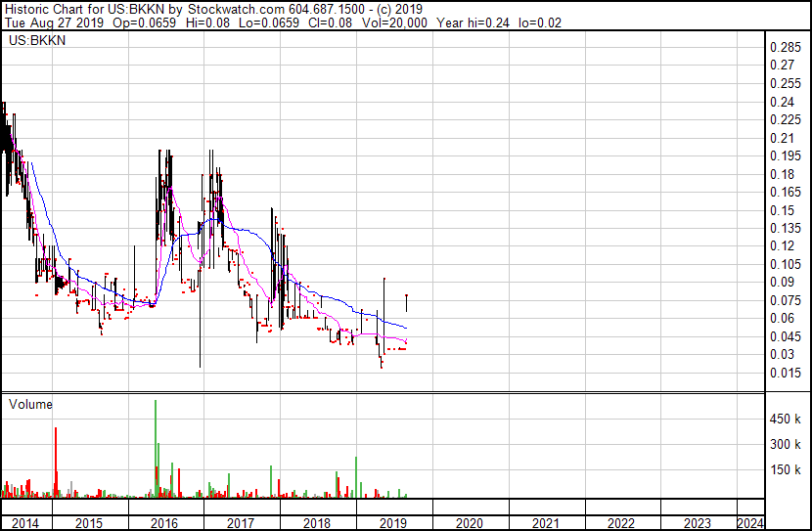
Task: Click the 0.15 price axis label
Action: click(782, 210)
